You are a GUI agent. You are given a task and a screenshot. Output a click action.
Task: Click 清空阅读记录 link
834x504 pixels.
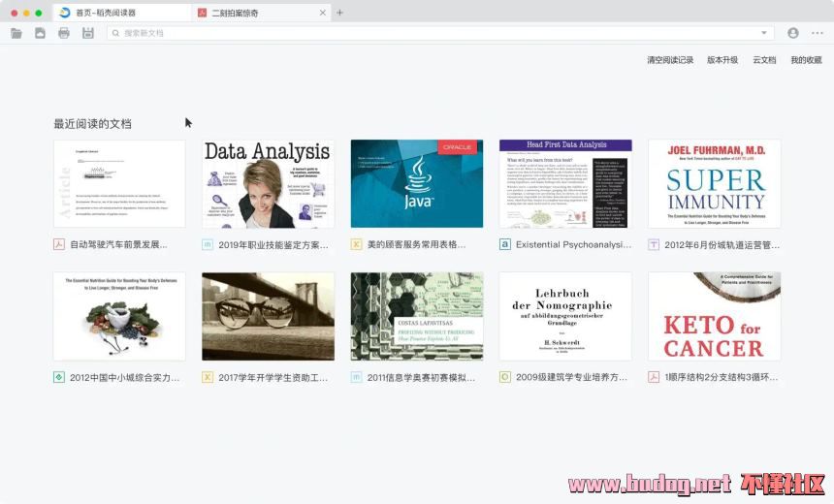pyautogui.click(x=670, y=60)
